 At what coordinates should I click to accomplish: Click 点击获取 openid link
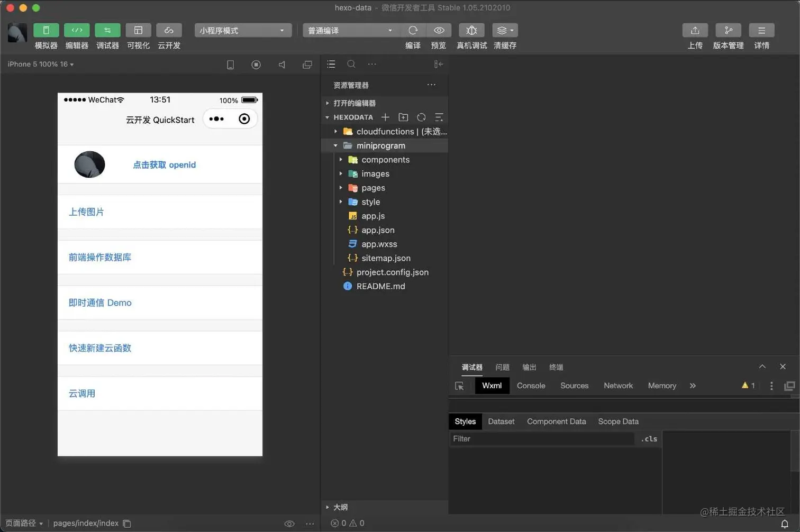(164, 165)
